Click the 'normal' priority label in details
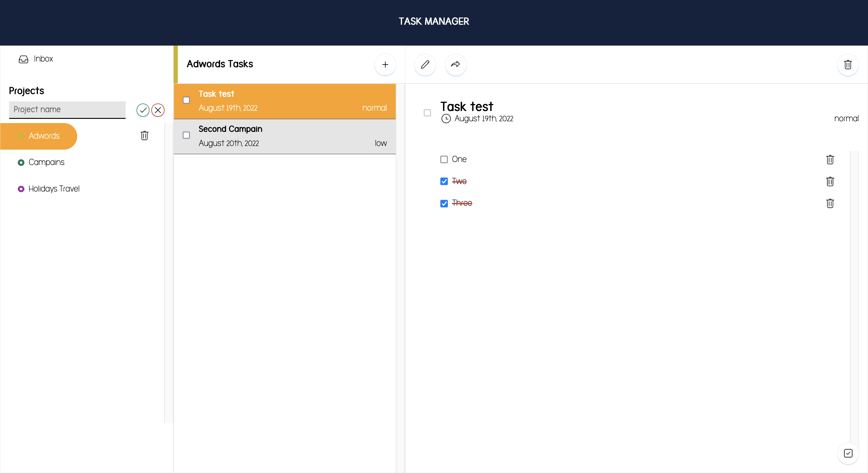Viewport: 868px width, 473px height. pyautogui.click(x=846, y=119)
